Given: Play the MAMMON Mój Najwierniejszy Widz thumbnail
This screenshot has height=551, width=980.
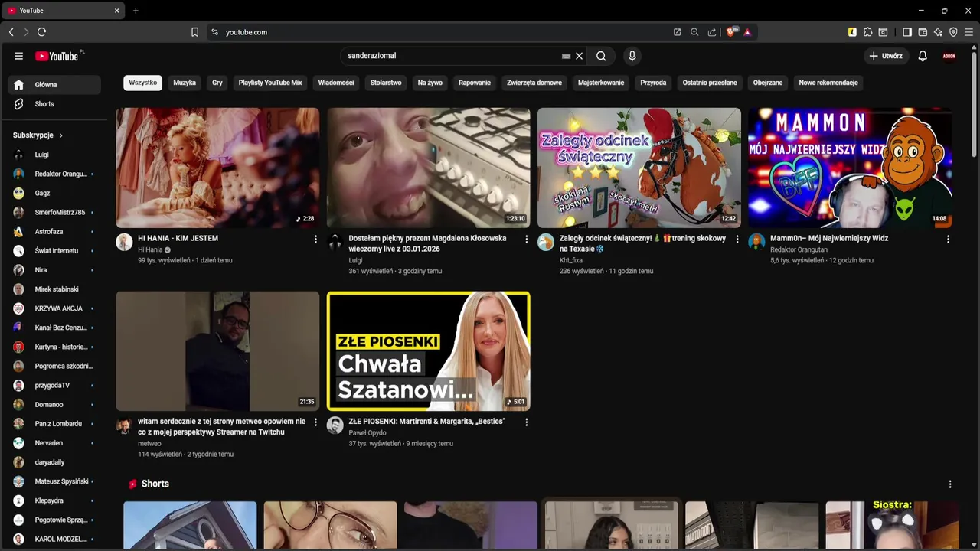Looking at the screenshot, I should [x=850, y=168].
